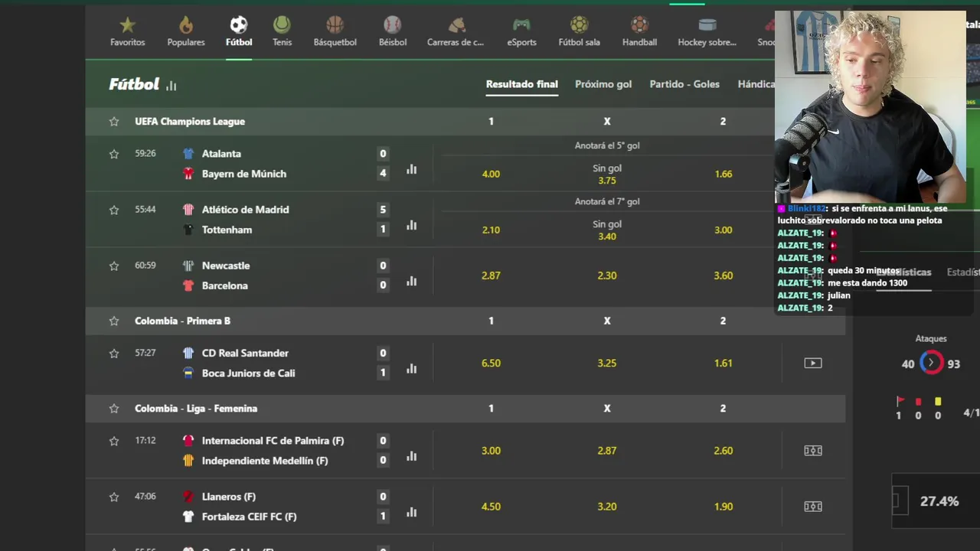Open the Favoritos star category
Image resolution: width=980 pixels, height=551 pixels.
[x=127, y=32]
